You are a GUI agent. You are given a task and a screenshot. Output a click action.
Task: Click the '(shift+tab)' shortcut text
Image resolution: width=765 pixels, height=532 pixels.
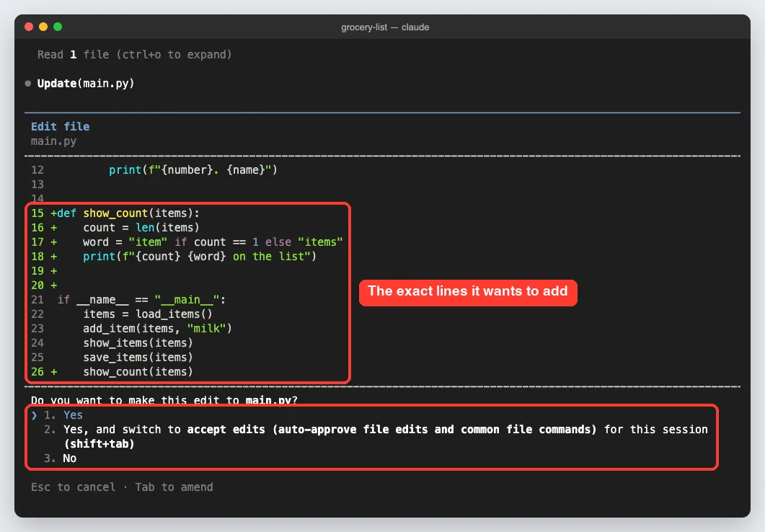pos(99,444)
